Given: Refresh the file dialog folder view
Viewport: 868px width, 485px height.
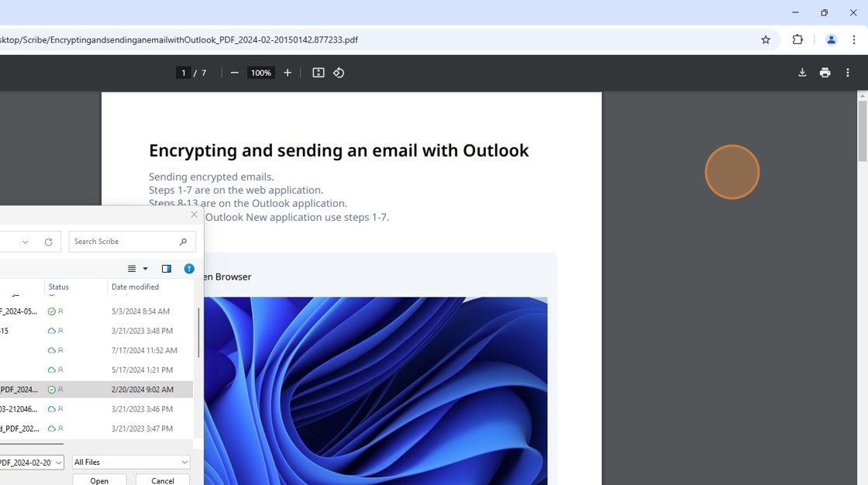Looking at the screenshot, I should 49,242.
